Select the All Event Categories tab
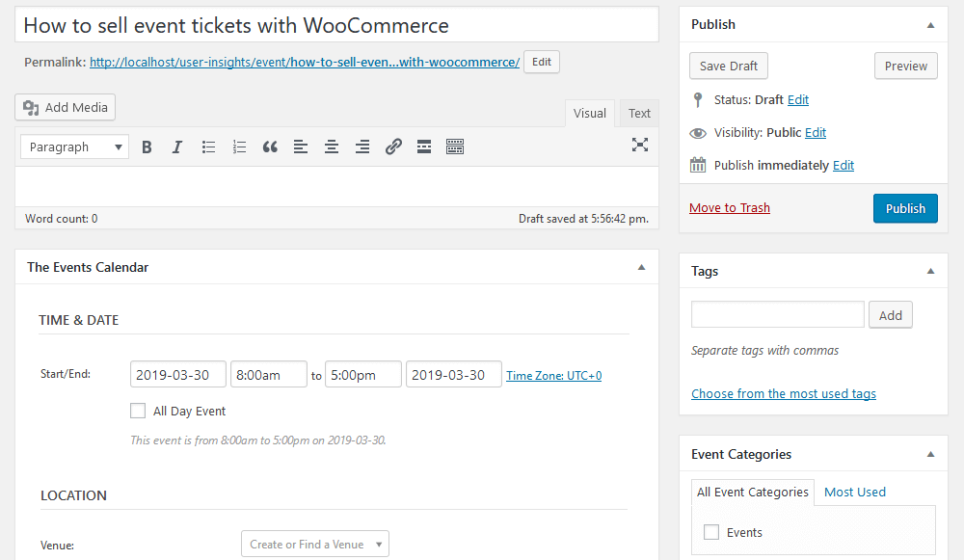The height and width of the screenshot is (560, 964). pyautogui.click(x=753, y=493)
